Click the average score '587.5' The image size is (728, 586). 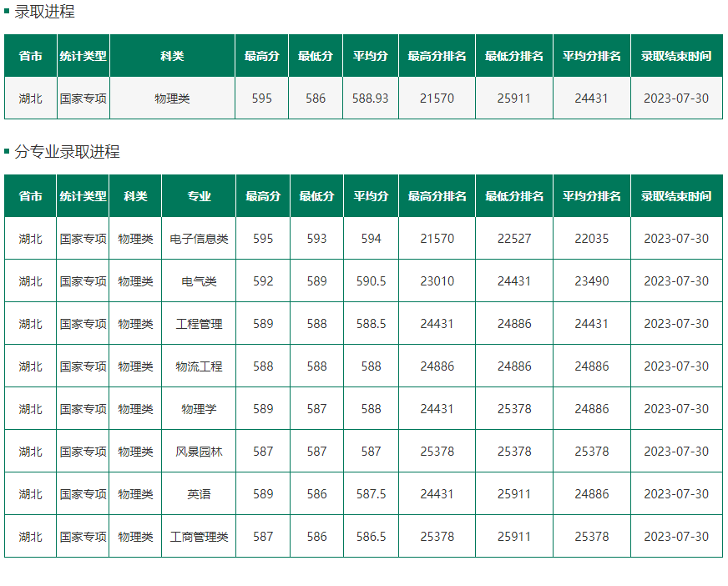[x=371, y=494]
